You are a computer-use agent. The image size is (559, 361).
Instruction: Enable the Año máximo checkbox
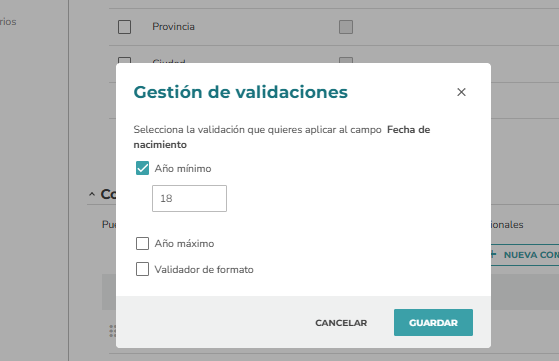point(142,243)
